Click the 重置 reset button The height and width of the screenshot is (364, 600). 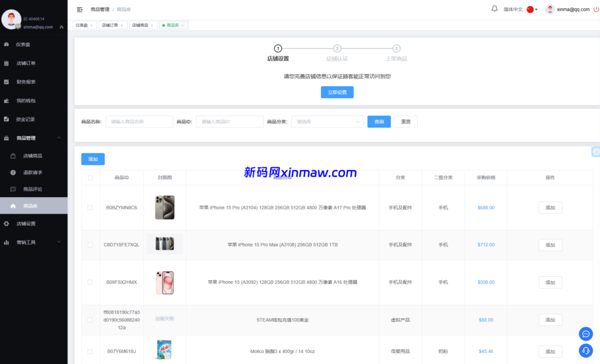click(405, 122)
